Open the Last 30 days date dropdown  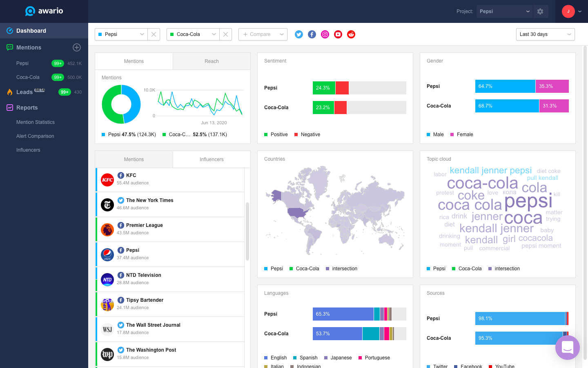coord(545,34)
